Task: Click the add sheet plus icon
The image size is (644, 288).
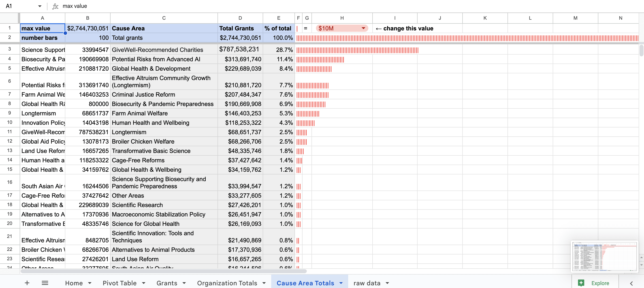Action: tap(27, 283)
